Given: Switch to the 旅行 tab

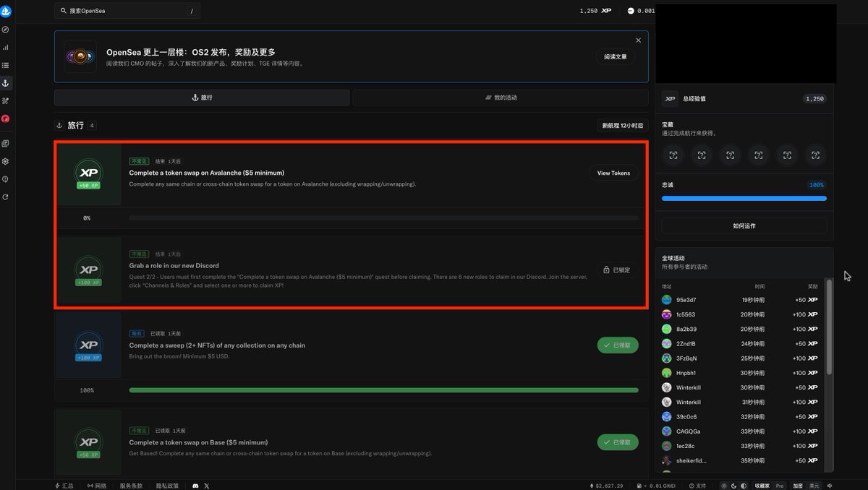Looking at the screenshot, I should click(202, 98).
